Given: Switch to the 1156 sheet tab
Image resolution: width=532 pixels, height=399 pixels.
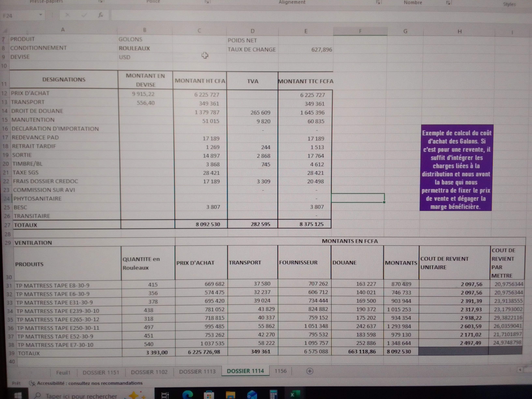Looking at the screenshot, I should pyautogui.click(x=281, y=371).
